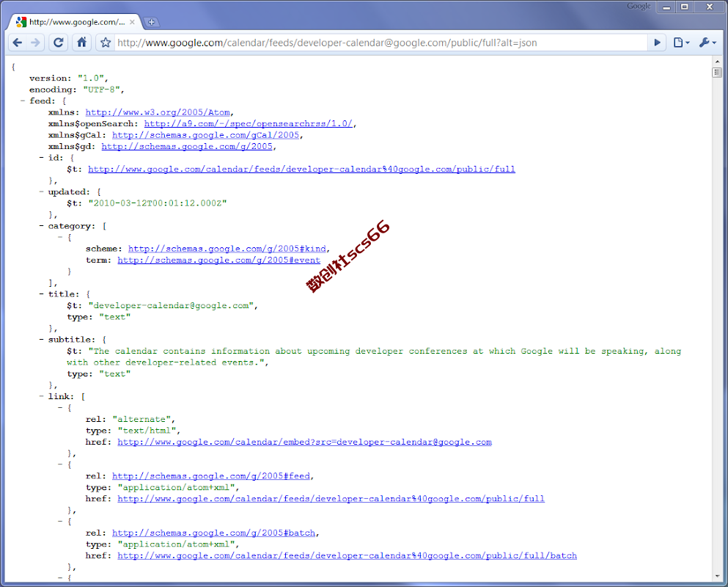Click the rel value "alternate"

(x=141, y=419)
